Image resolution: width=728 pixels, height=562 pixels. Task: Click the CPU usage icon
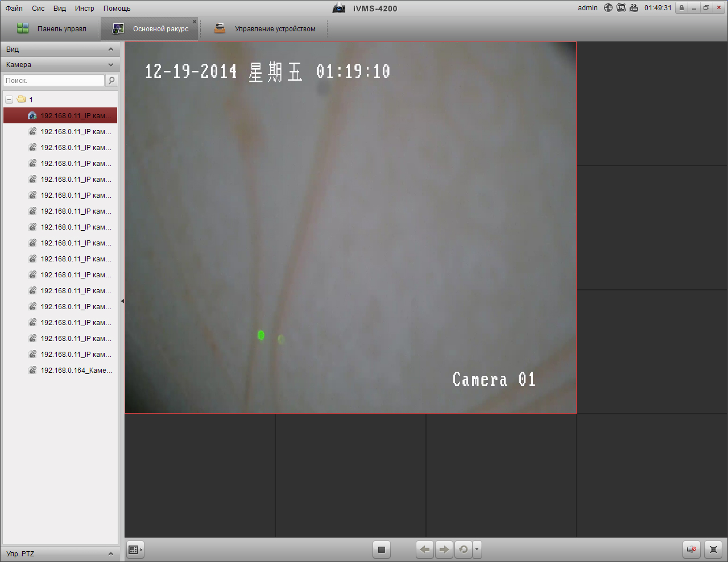(621, 8)
